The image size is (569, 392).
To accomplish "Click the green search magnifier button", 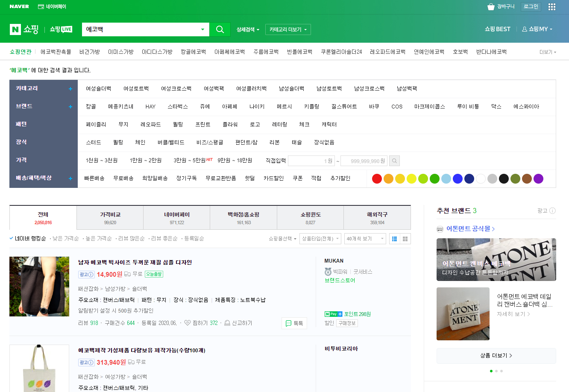I will [x=220, y=29].
